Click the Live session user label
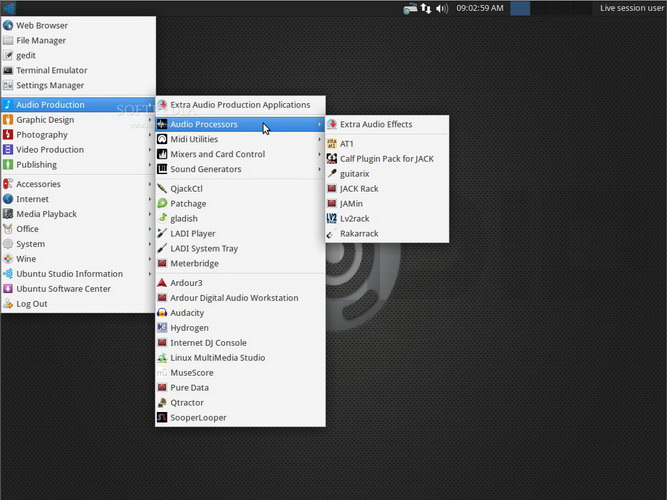This screenshot has width=667, height=500. pos(632,8)
